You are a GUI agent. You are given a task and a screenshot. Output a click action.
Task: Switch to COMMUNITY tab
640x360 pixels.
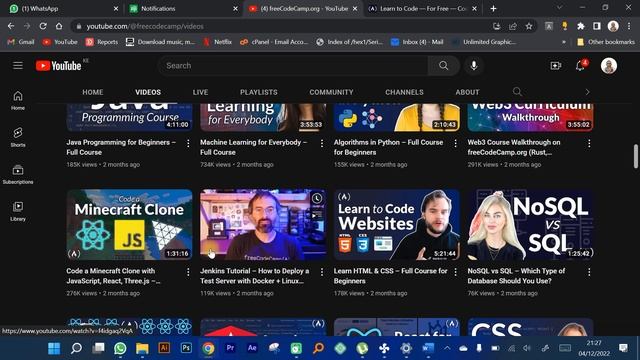click(331, 92)
